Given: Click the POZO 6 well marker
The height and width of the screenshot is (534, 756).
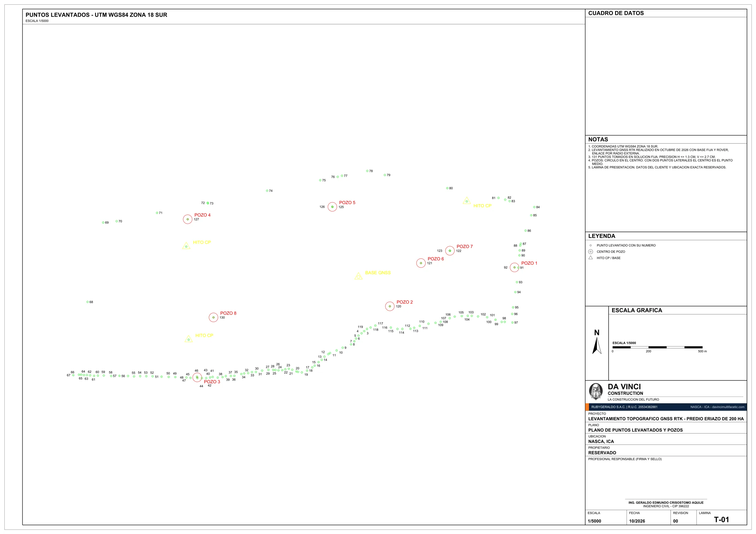Looking at the screenshot, I should pos(421,263).
